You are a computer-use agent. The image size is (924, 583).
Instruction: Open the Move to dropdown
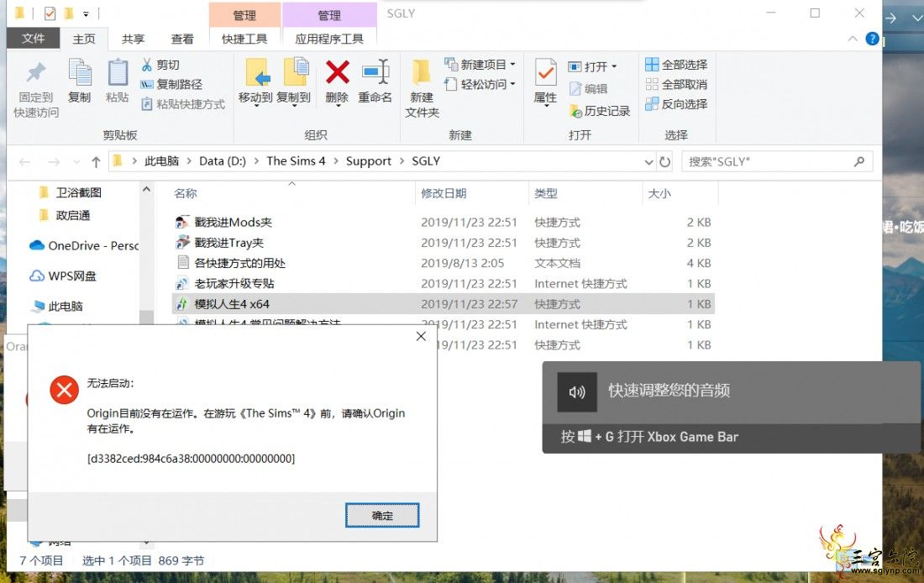tap(255, 106)
